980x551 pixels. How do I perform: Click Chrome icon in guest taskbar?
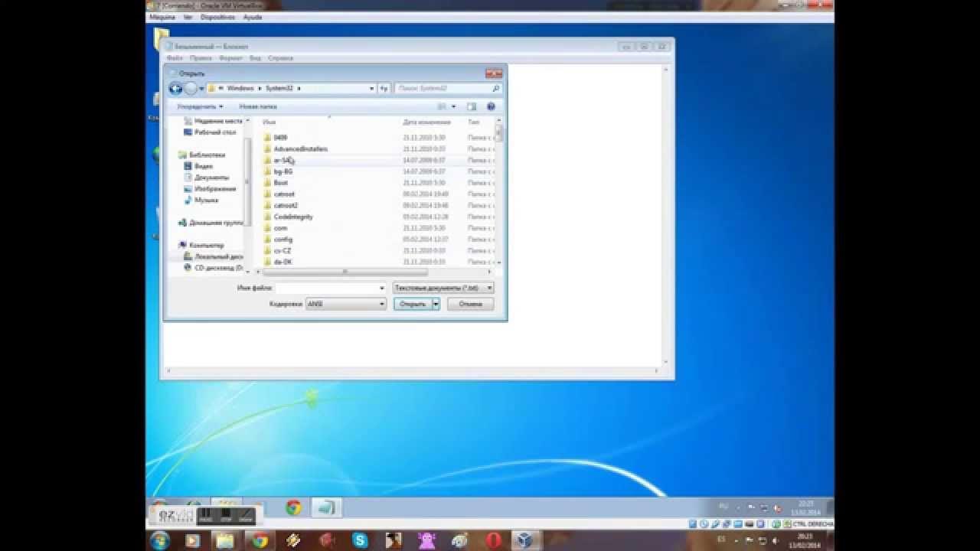click(293, 507)
